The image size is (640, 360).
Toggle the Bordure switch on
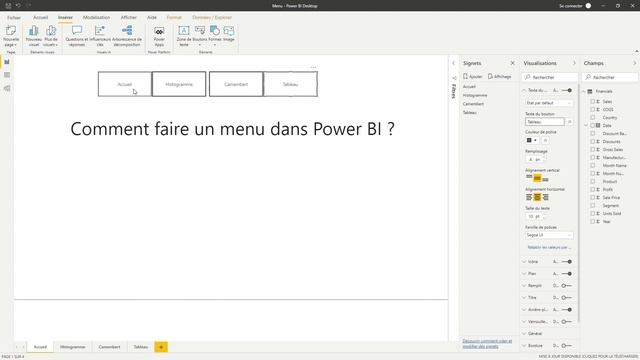(567, 346)
